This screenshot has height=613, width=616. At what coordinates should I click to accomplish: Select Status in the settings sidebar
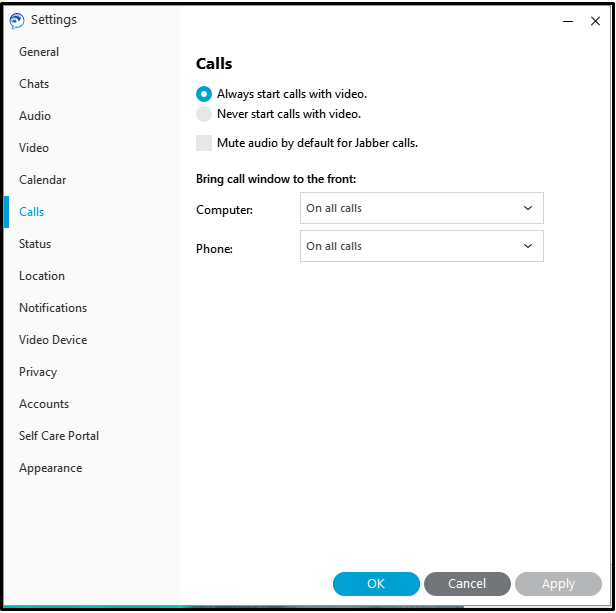[x=35, y=244]
